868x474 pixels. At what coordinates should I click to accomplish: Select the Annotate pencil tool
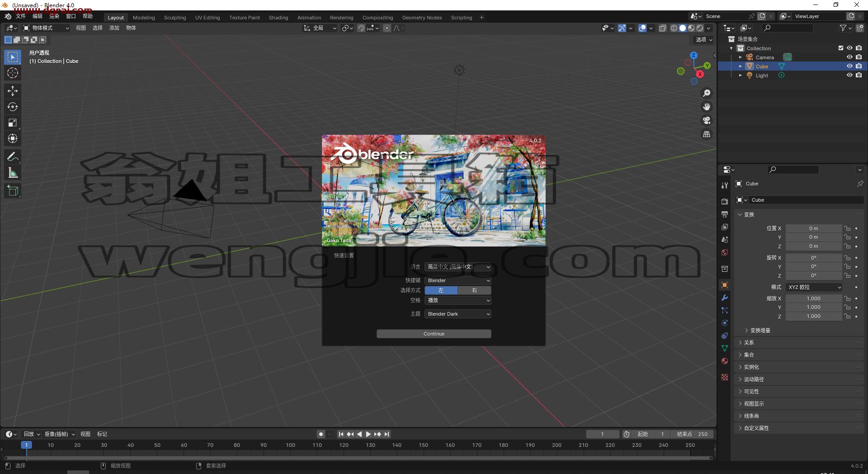(x=13, y=157)
